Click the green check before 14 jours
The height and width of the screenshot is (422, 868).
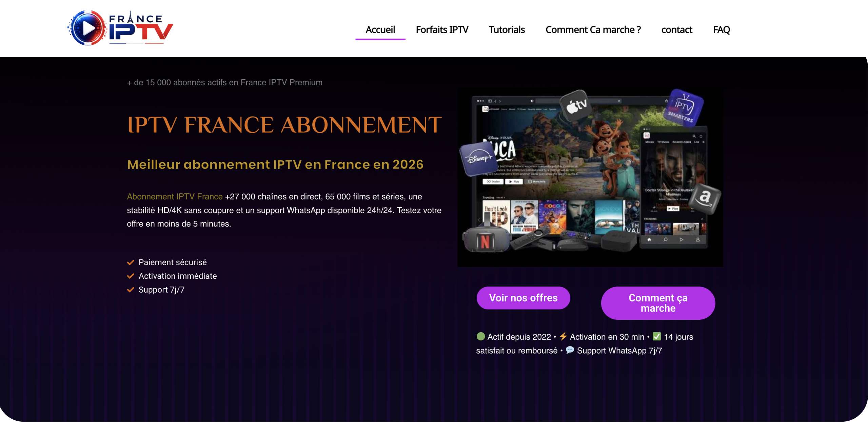(x=656, y=336)
